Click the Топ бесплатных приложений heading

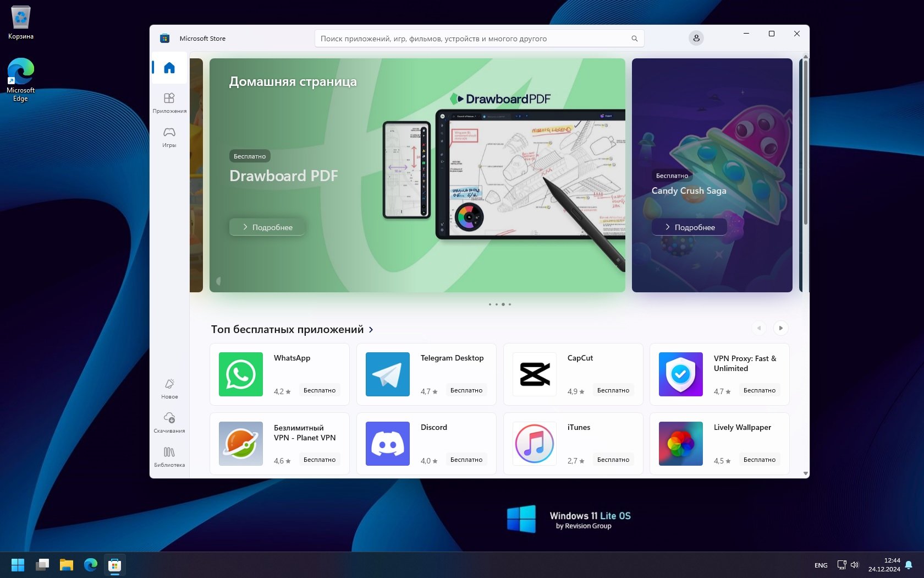287,329
